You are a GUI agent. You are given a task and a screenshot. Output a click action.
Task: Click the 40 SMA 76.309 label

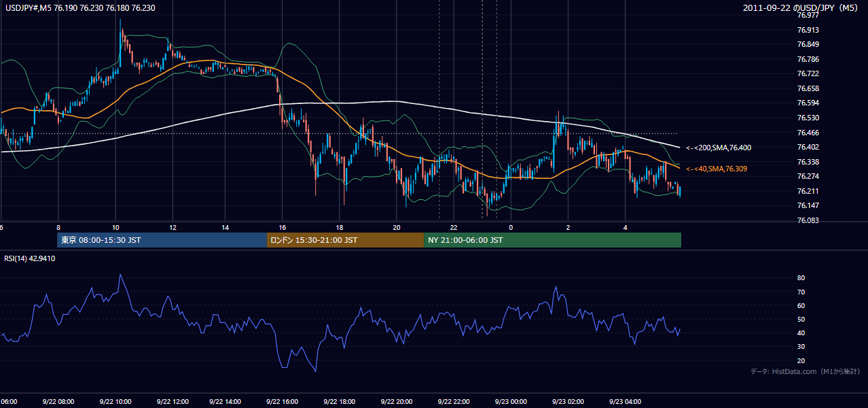click(717, 169)
